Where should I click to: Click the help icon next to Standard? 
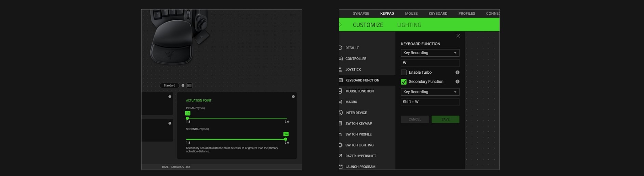pyautogui.click(x=183, y=86)
